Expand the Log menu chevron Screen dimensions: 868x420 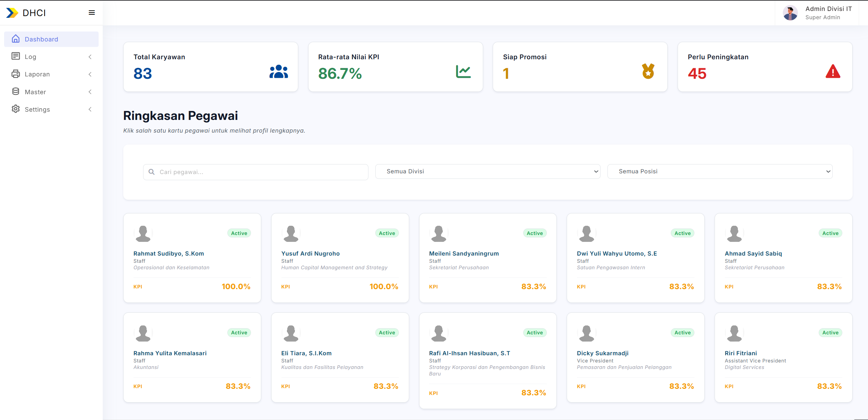[x=90, y=57]
